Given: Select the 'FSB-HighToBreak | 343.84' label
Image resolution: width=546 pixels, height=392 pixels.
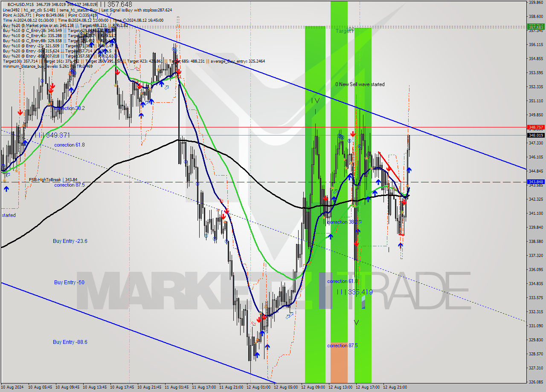Looking at the screenshot, I should 53,180.
